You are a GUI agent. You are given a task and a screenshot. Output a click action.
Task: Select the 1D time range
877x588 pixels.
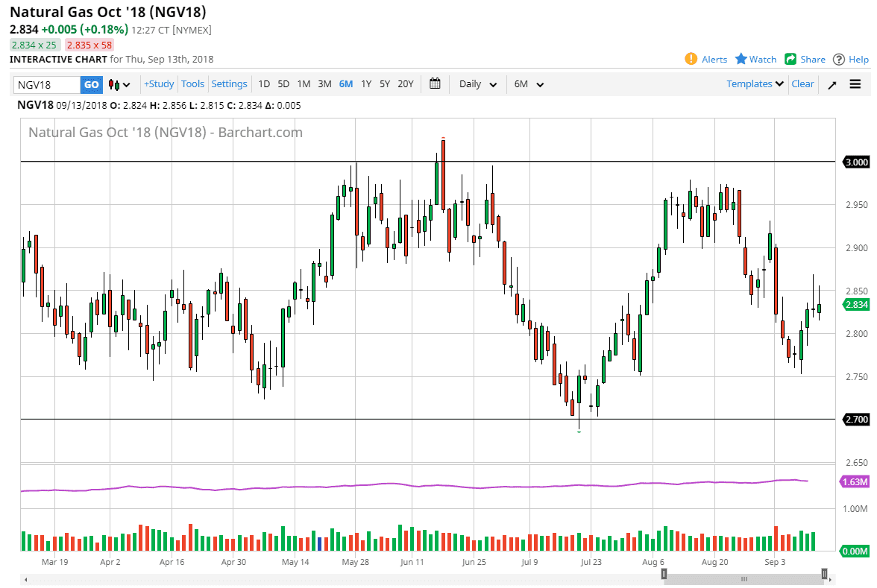point(264,84)
